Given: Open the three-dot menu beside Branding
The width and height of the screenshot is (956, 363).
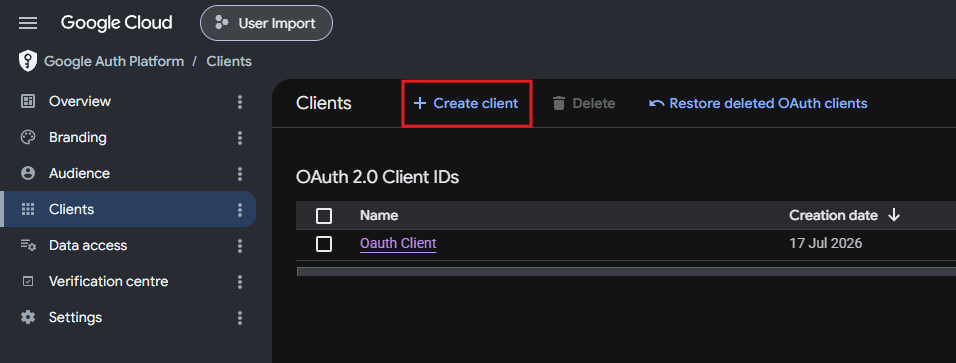Looking at the screenshot, I should pyautogui.click(x=240, y=137).
